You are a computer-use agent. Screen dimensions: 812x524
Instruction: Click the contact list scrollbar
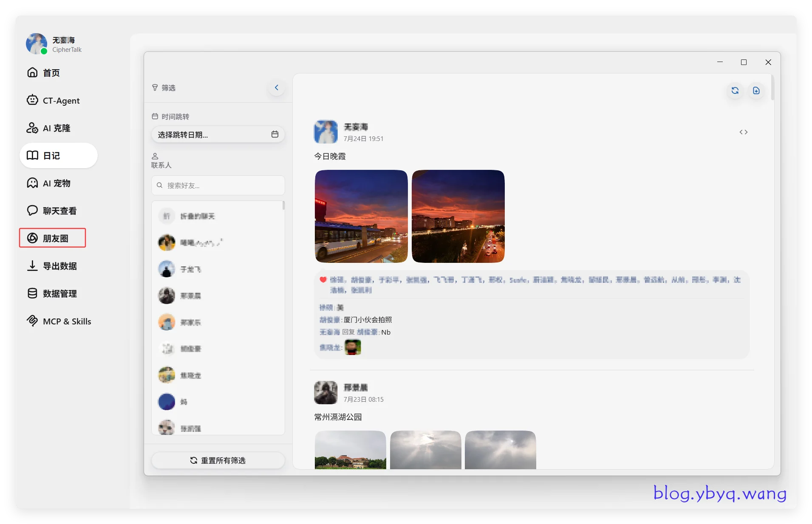(283, 206)
